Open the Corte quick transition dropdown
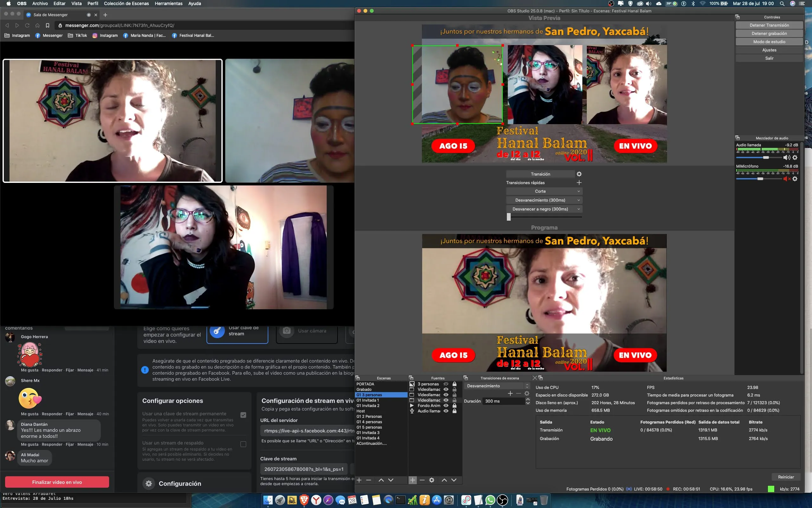Image resolution: width=812 pixels, height=508 pixels. [x=544, y=191]
